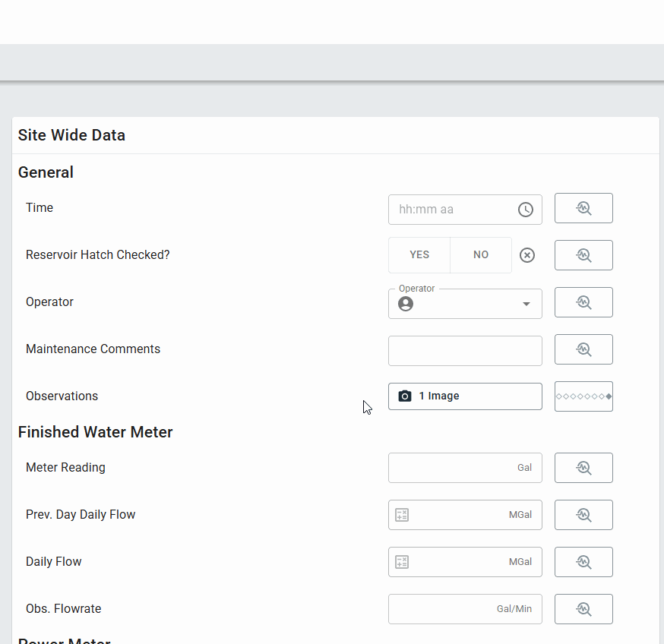Open trend analysis for Time row
This screenshot has height=644, width=664.
pos(583,208)
